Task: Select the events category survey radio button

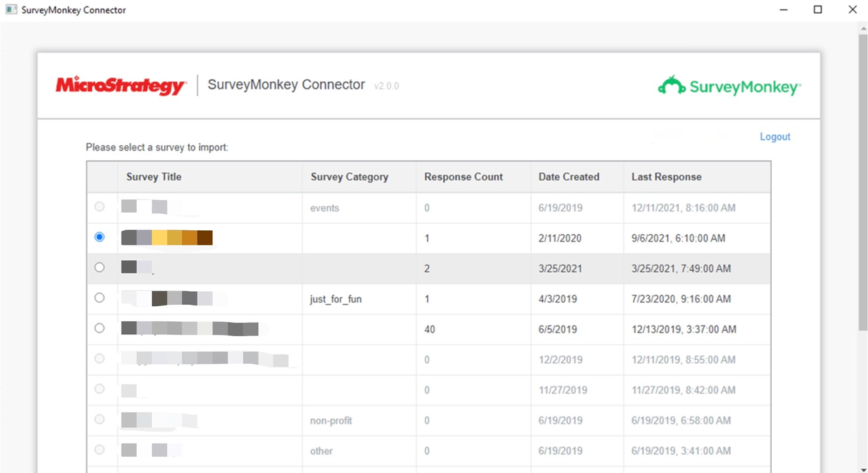Action: 99,207
